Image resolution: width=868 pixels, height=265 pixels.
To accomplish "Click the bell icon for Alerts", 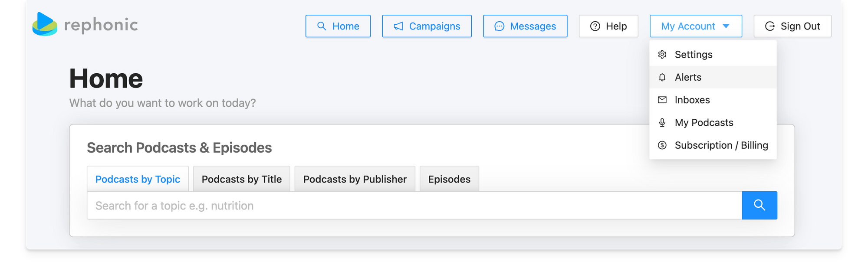I will tap(662, 77).
